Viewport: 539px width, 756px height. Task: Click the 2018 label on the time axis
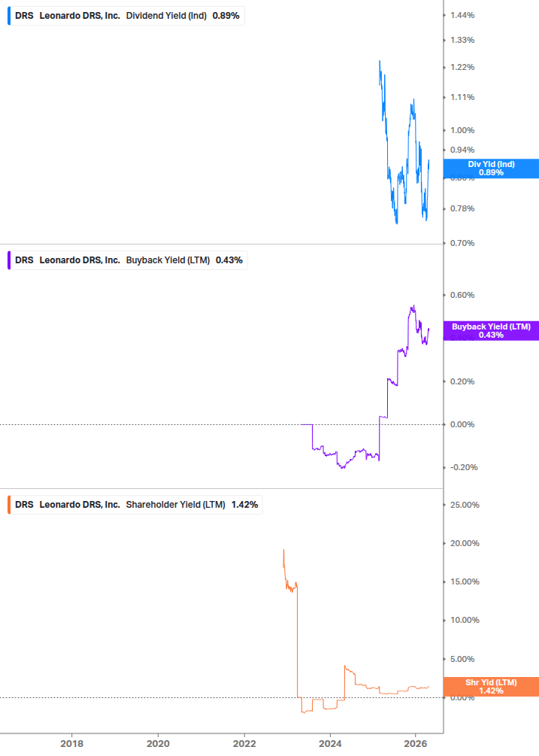(71, 743)
